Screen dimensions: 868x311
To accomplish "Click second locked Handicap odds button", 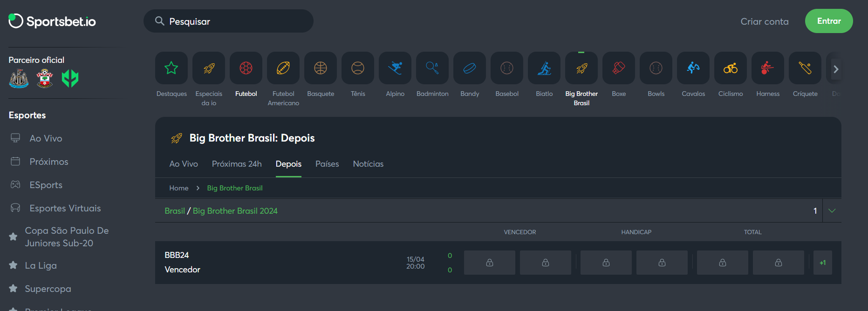I will pos(662,263).
